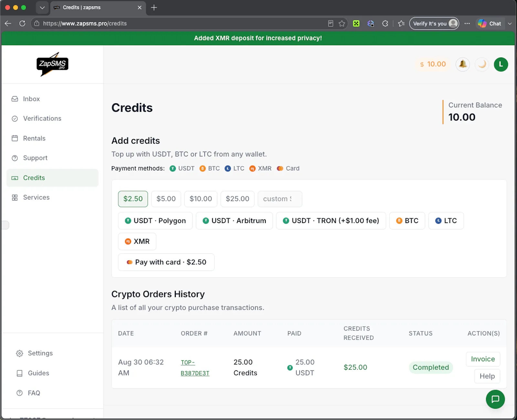Click the Invoice button for the order
Viewport: 517px width, 420px height.
coord(483,359)
